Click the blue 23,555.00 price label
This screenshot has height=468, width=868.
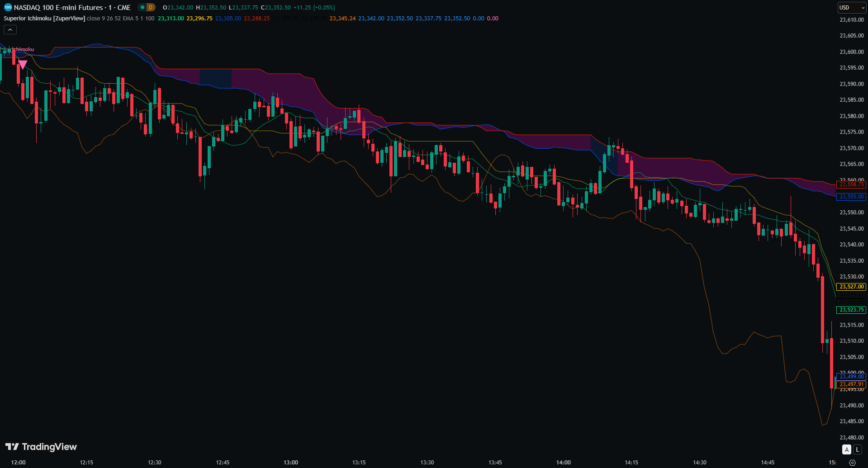pos(851,197)
